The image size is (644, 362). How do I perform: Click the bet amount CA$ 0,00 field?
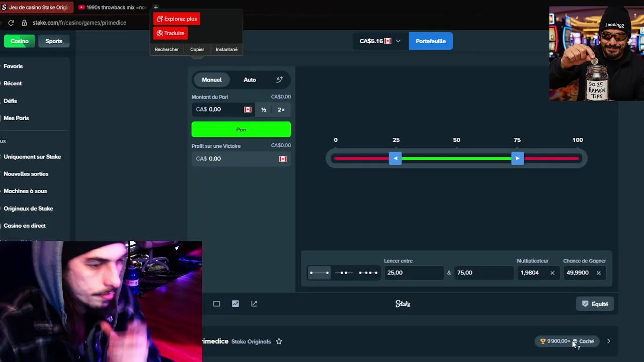pos(224,109)
